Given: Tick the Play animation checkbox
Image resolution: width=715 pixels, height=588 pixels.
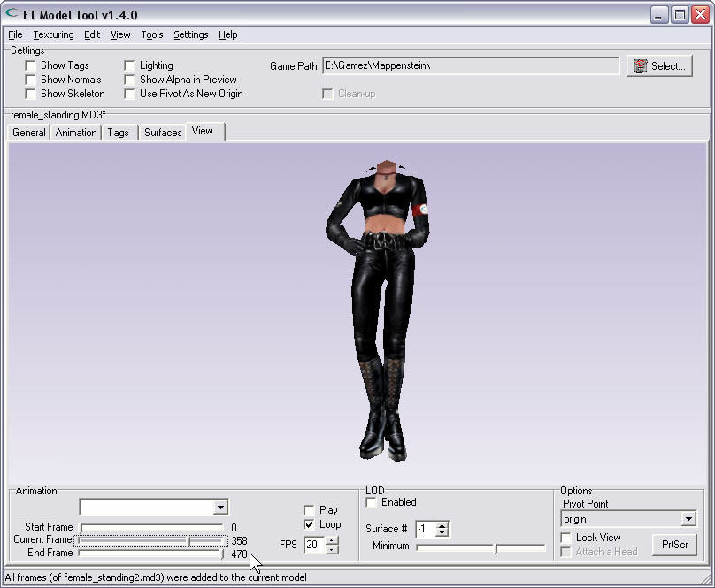Looking at the screenshot, I should coord(309,510).
